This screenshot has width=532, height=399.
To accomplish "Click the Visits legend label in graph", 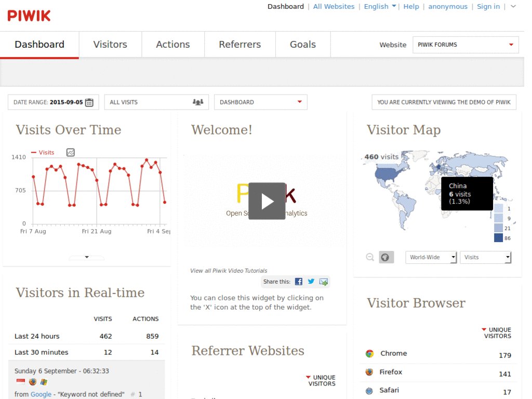I will [46, 152].
